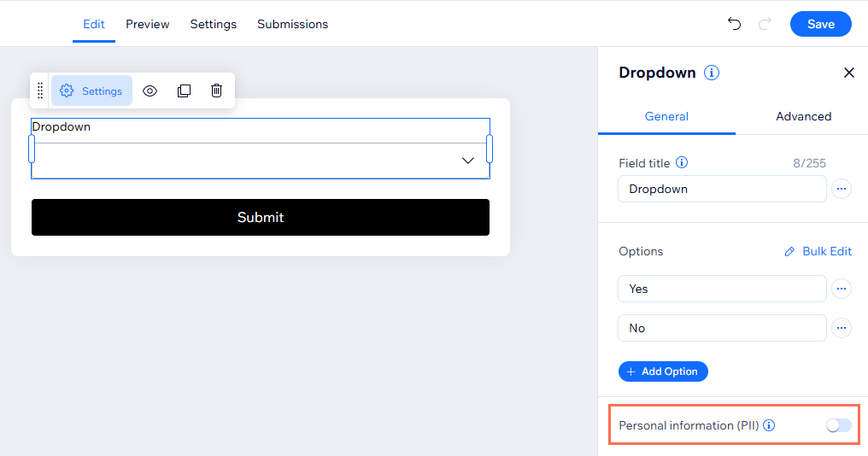Switch to the Preview tab

coord(147,24)
